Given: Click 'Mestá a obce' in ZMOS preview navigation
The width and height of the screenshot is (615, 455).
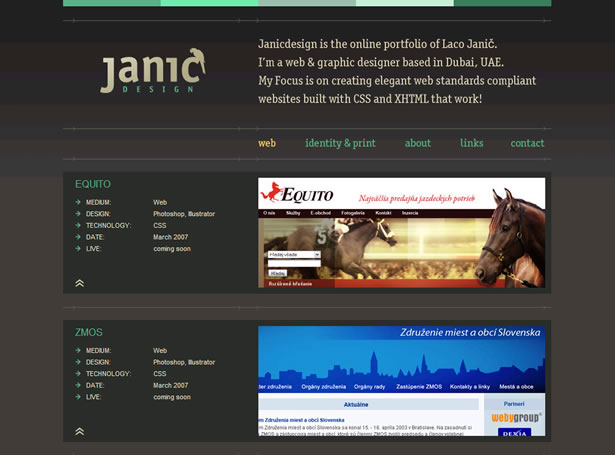Looking at the screenshot, I should pos(516,387).
